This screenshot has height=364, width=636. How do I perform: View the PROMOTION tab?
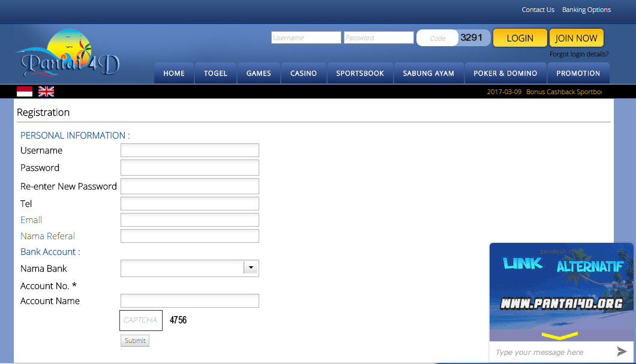coord(578,73)
